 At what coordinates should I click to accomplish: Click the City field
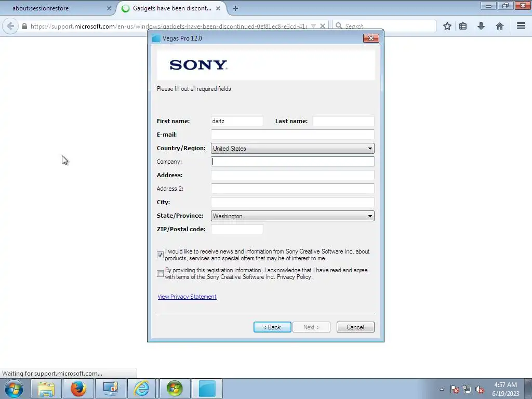(x=292, y=202)
